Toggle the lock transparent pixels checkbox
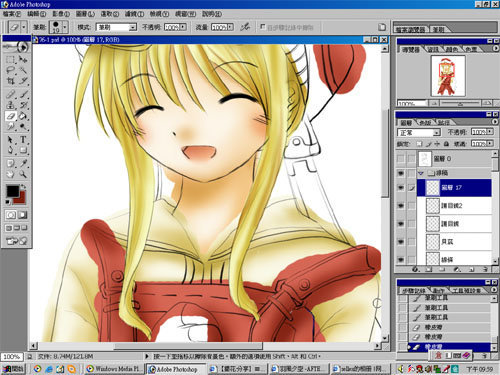This screenshot has width=500, height=375. [420, 144]
